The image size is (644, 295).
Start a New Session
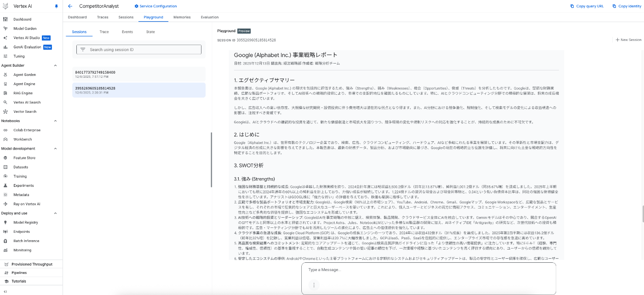point(628,40)
